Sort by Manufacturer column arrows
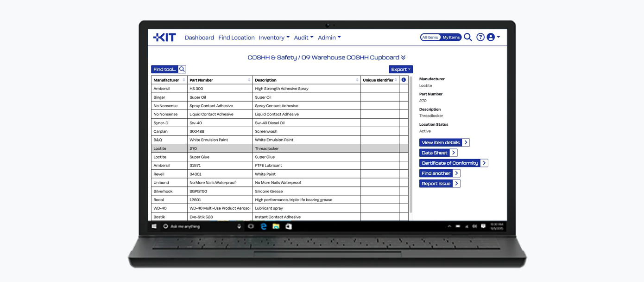Screen dimensions: 644x282 click(x=184, y=80)
